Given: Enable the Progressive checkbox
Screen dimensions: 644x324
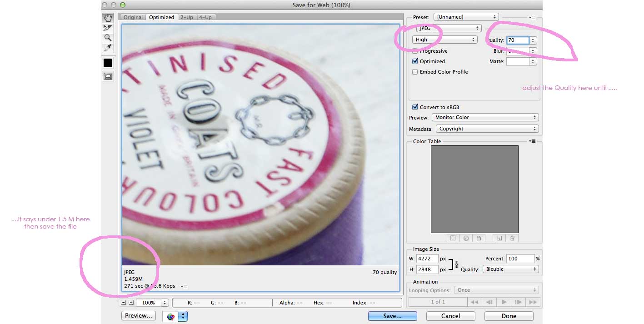Looking at the screenshot, I should [415, 51].
